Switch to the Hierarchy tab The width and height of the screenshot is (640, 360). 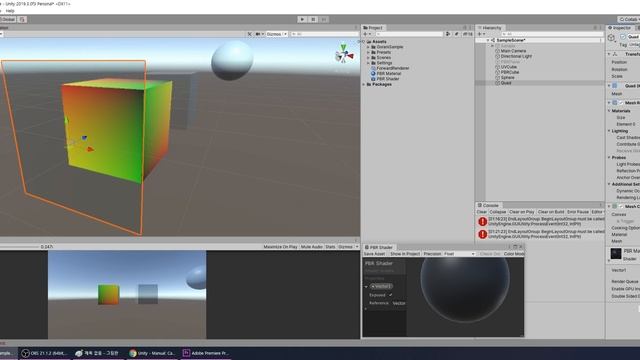(489, 28)
